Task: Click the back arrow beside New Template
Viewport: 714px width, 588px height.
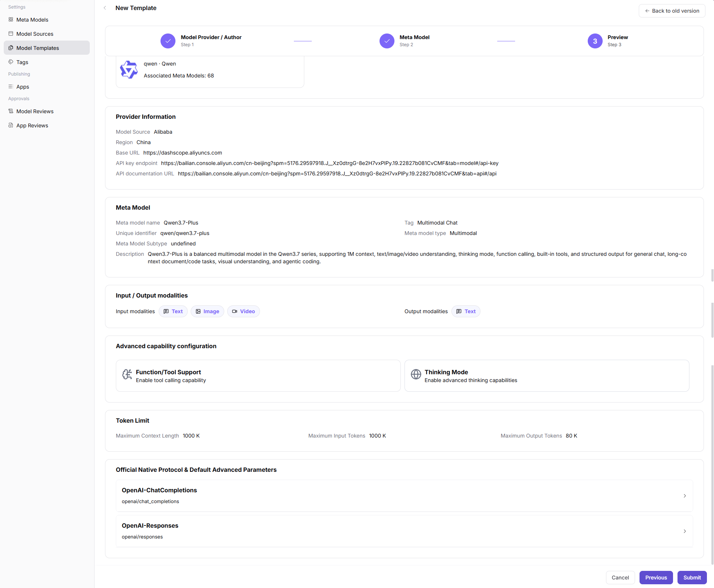Action: 105,8
